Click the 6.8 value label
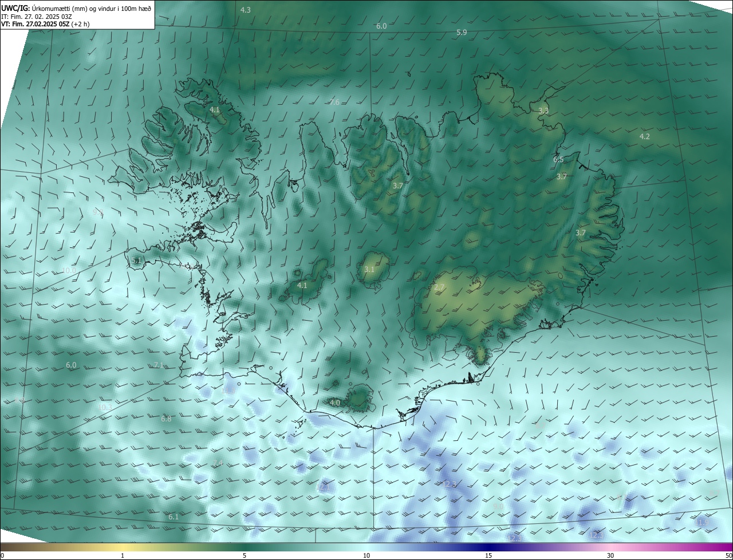733x560 pixels. coord(166,419)
